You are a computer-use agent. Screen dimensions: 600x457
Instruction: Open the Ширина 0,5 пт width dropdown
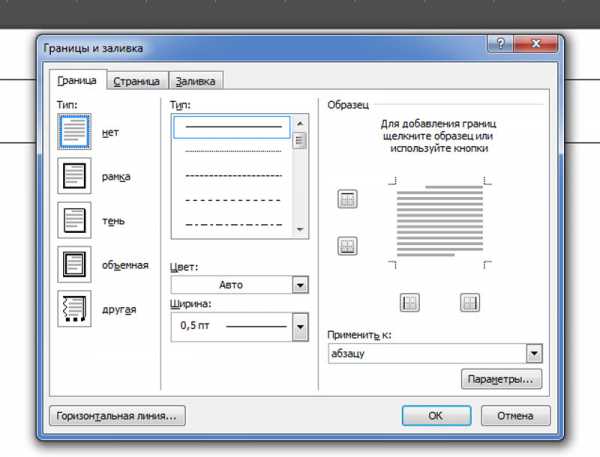click(x=300, y=327)
